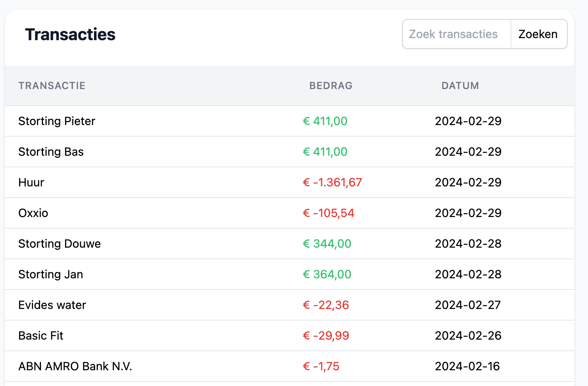The width and height of the screenshot is (588, 386).
Task: Select the Evides water transaction
Action: [x=52, y=305]
